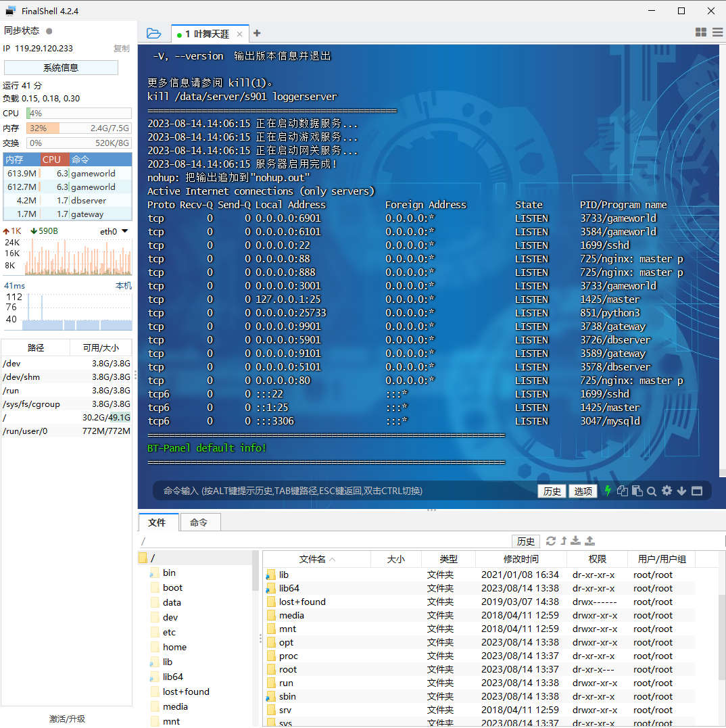Sort processes by CPU column
This screenshot has height=728, width=726.
[x=55, y=160]
